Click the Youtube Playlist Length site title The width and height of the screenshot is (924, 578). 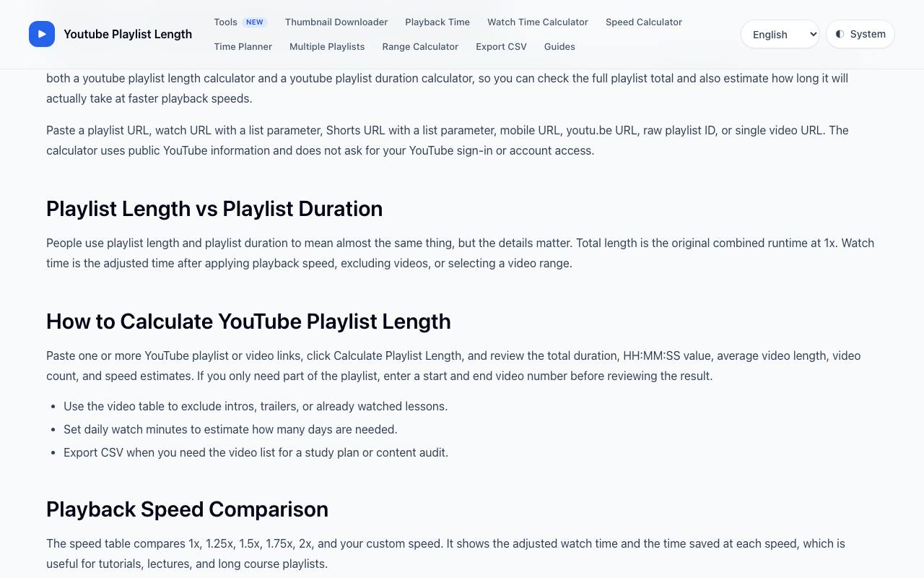tap(128, 34)
